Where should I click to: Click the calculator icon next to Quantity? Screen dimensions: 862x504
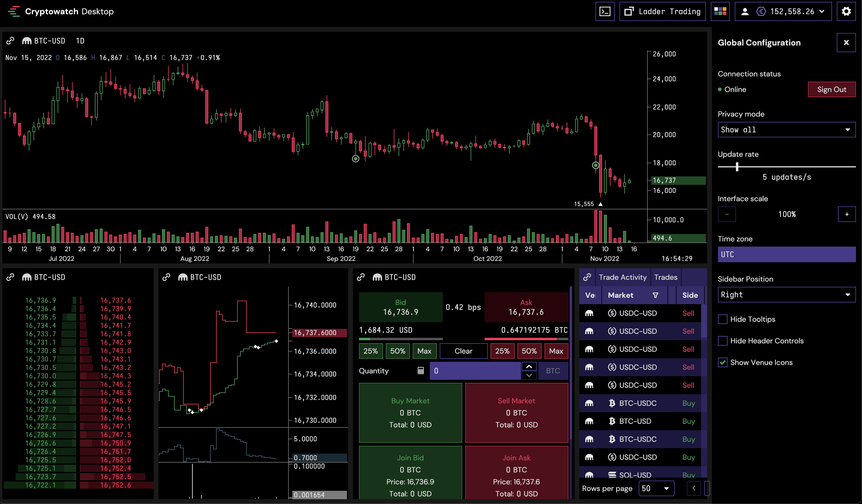[x=420, y=370]
